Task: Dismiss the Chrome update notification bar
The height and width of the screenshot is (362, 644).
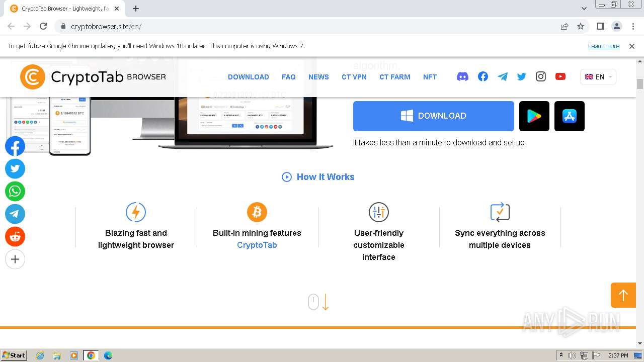Action: [x=632, y=46]
